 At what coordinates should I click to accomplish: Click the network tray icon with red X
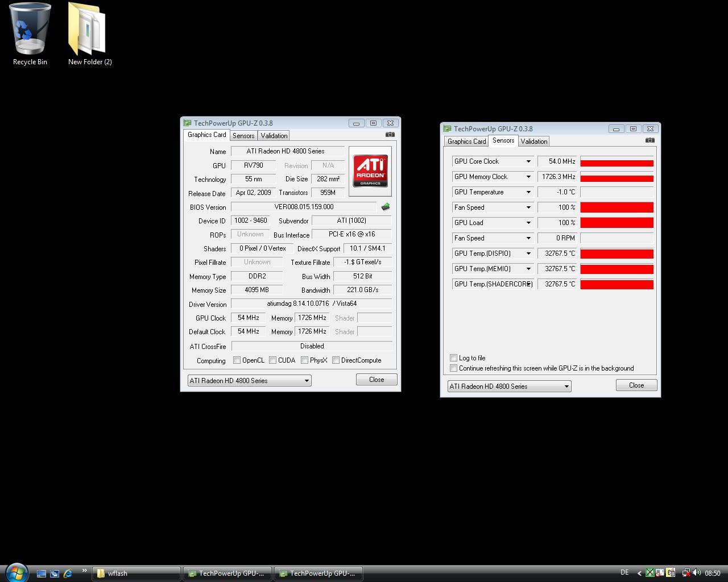686,573
